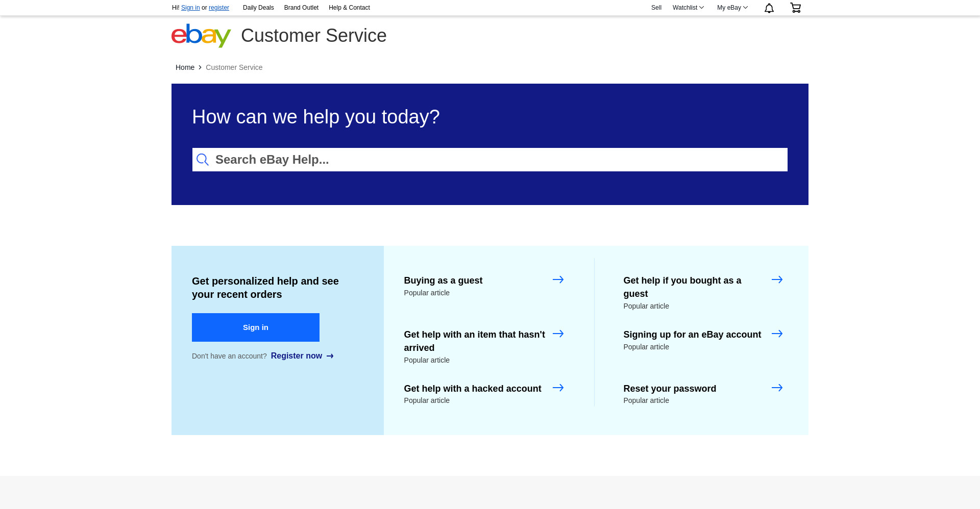Expand the My eBay dropdown
The width and height of the screenshot is (980, 509).
[732, 8]
